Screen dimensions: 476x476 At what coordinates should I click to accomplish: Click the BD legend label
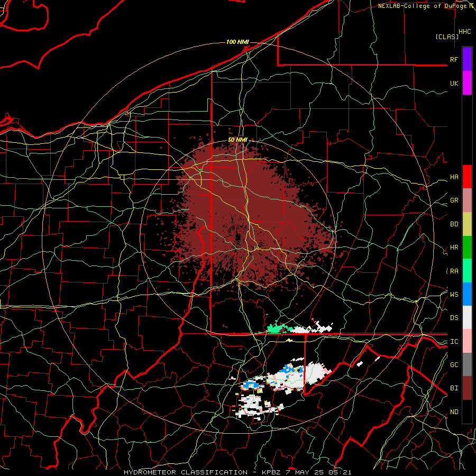coord(454,224)
